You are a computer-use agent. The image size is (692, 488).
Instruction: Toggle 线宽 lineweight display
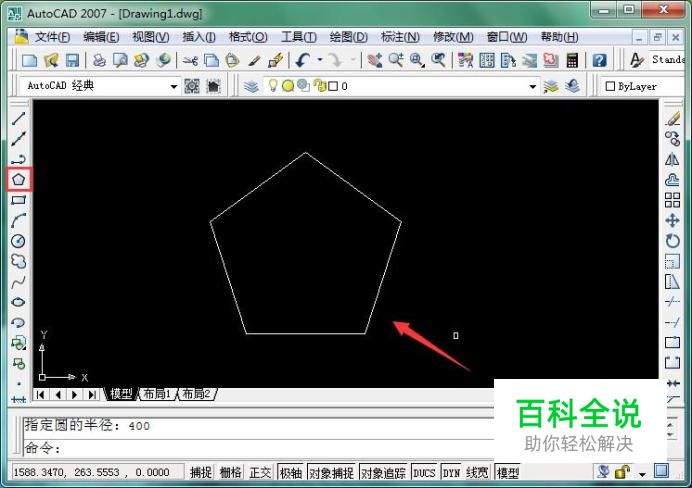[477, 473]
